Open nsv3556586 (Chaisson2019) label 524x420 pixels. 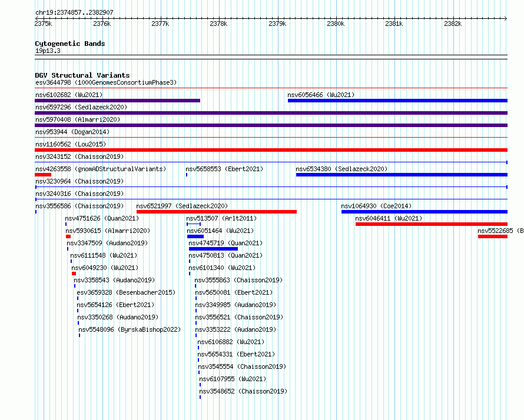pos(79,206)
